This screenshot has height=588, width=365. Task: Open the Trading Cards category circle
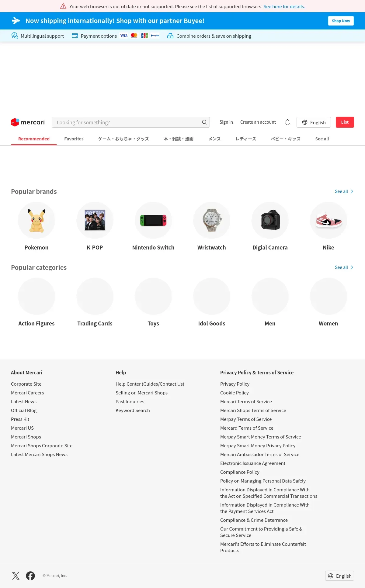pos(95,296)
